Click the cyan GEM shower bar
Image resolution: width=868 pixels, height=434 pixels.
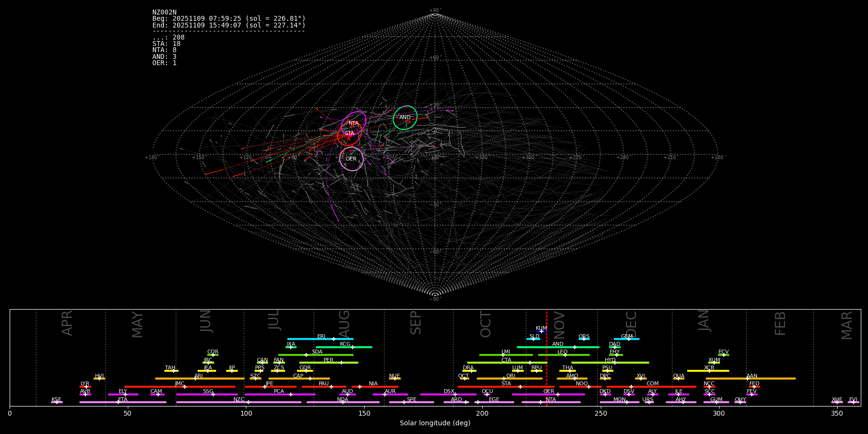coord(626,339)
